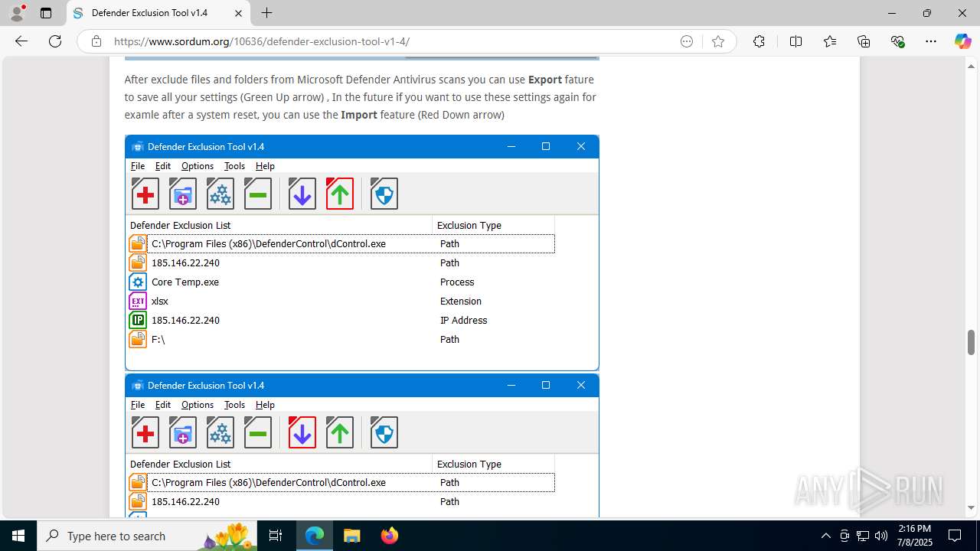Open File Explorer from taskbar
Viewport: 980px width, 551px height.
tap(351, 536)
